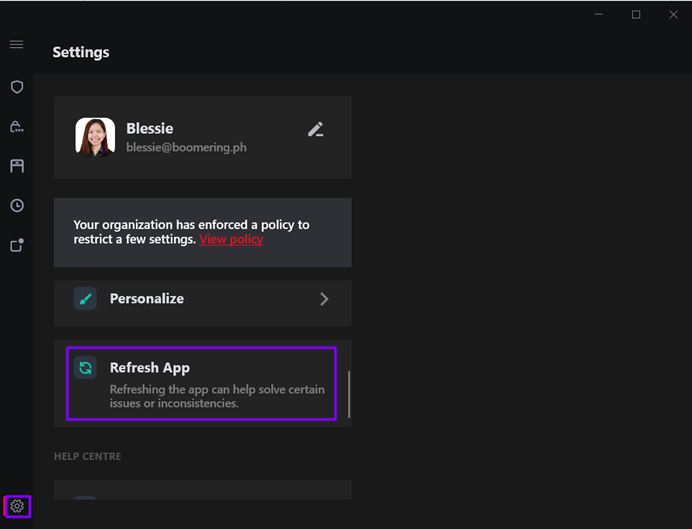Click the Personalize paintbrush icon
This screenshot has height=529, width=692.
(86, 298)
